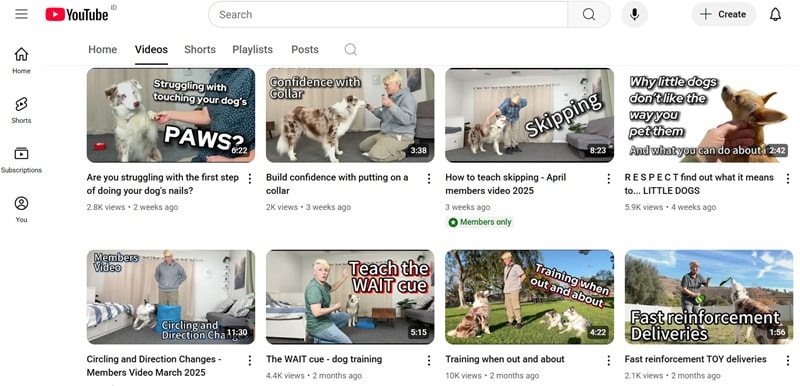
Task: Play the 'Fast reinforcement Deliveries' thumbnail
Action: [709, 297]
